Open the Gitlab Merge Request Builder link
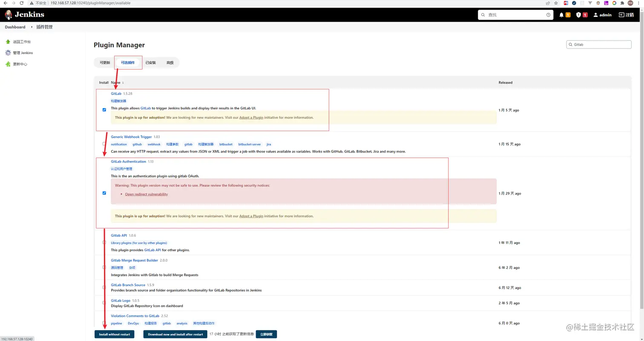 pos(135,260)
